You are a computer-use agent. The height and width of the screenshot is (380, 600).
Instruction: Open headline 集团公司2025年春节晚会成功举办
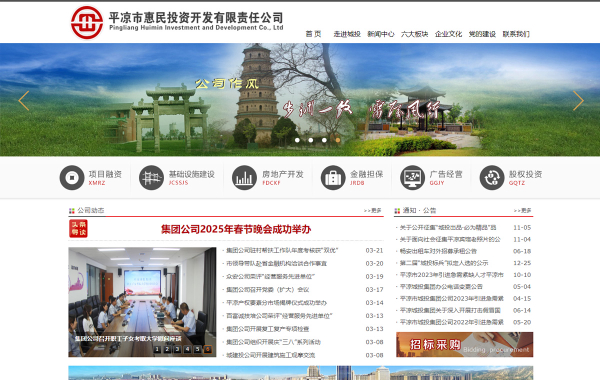[x=236, y=229]
